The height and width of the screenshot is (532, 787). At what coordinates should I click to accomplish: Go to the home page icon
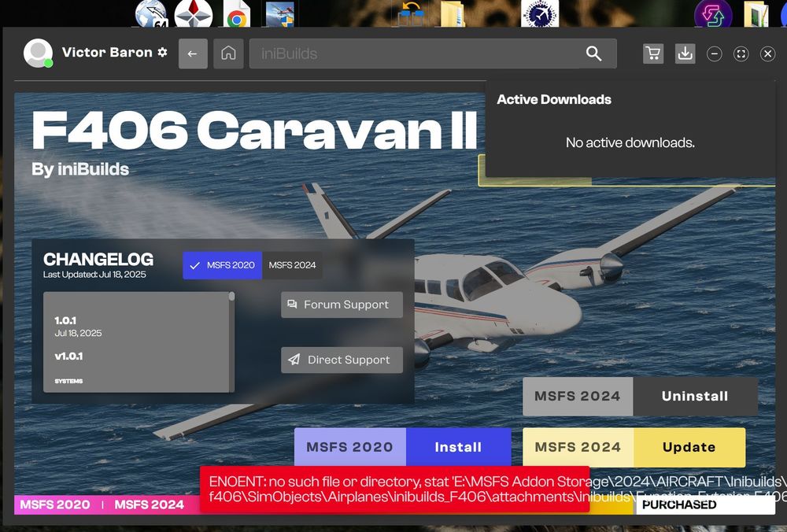228,54
